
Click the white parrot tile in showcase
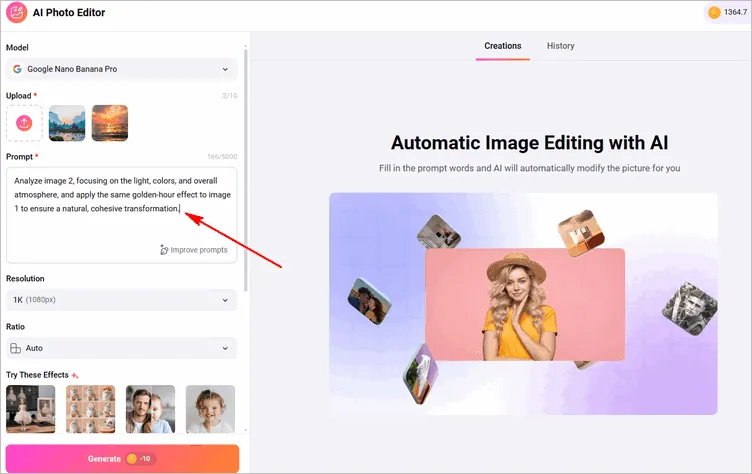420,374
